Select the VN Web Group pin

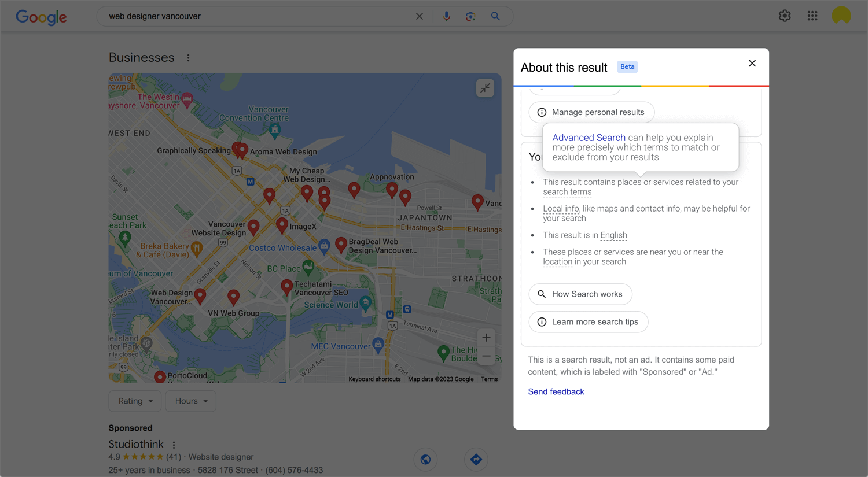click(233, 297)
